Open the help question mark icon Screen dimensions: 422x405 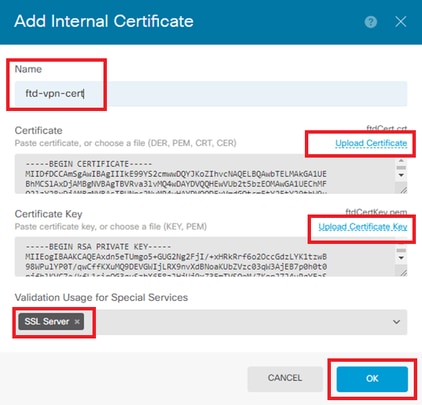click(371, 22)
